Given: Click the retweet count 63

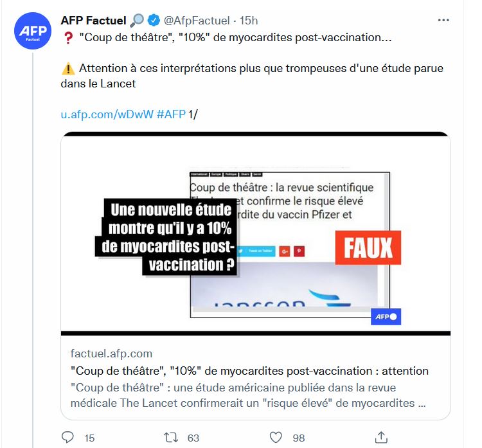Looking at the screenshot, I should 193,438.
